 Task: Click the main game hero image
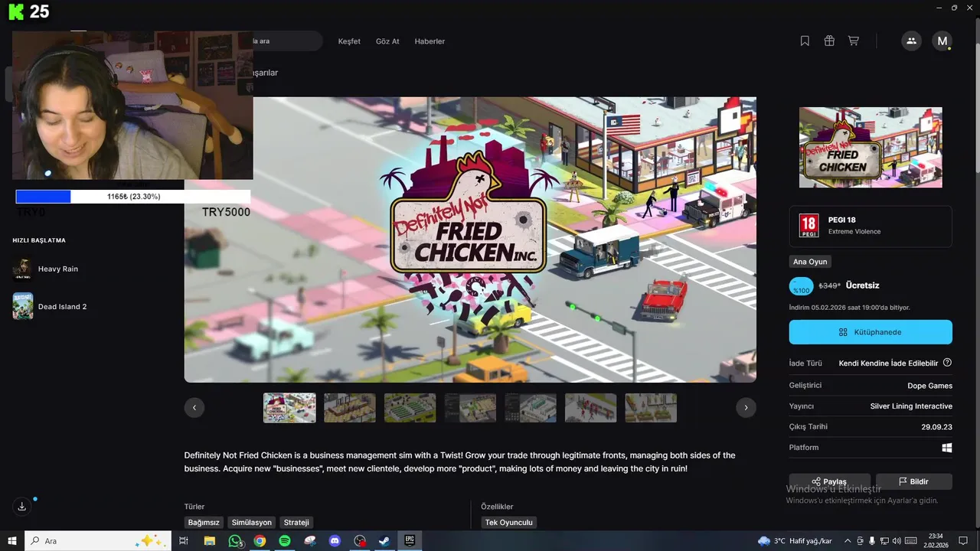coord(470,240)
